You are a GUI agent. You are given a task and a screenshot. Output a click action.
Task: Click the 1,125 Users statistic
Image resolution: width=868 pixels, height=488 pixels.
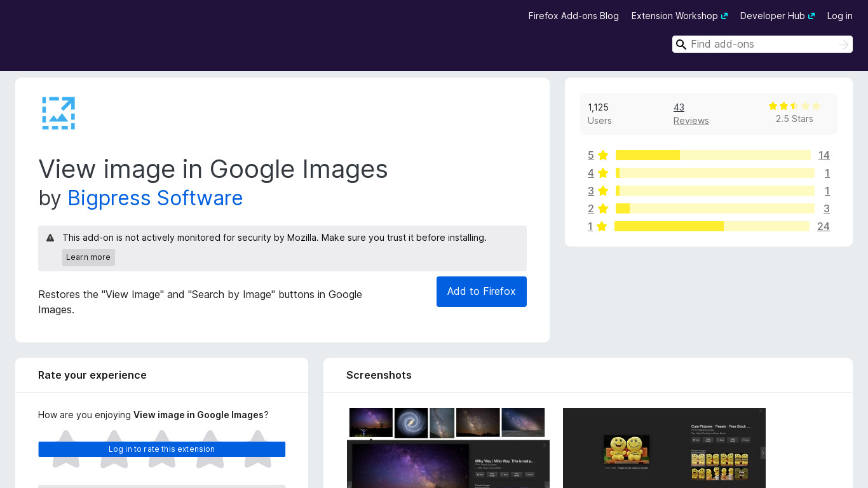[600, 114]
